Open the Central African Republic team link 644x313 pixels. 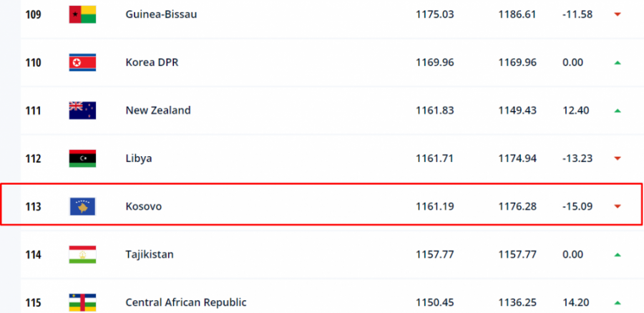[186, 303]
